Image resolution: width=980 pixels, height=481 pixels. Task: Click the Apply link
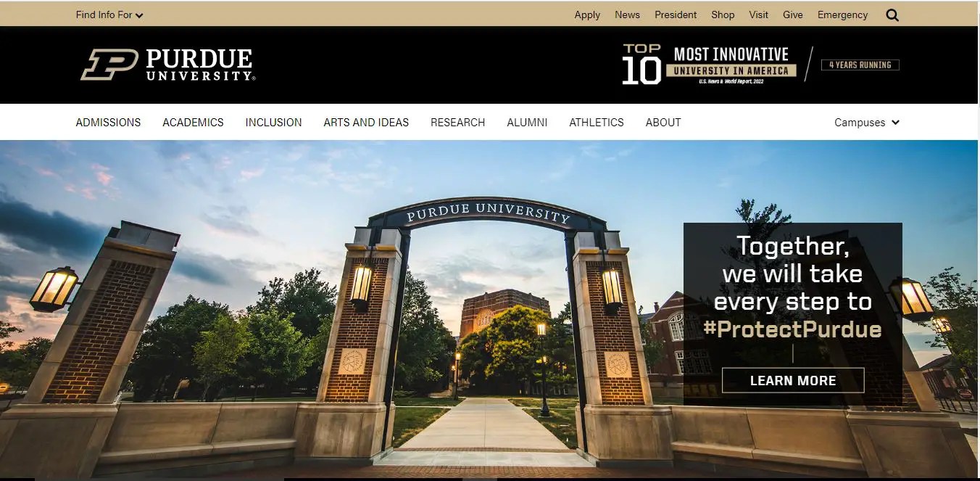pyautogui.click(x=587, y=14)
